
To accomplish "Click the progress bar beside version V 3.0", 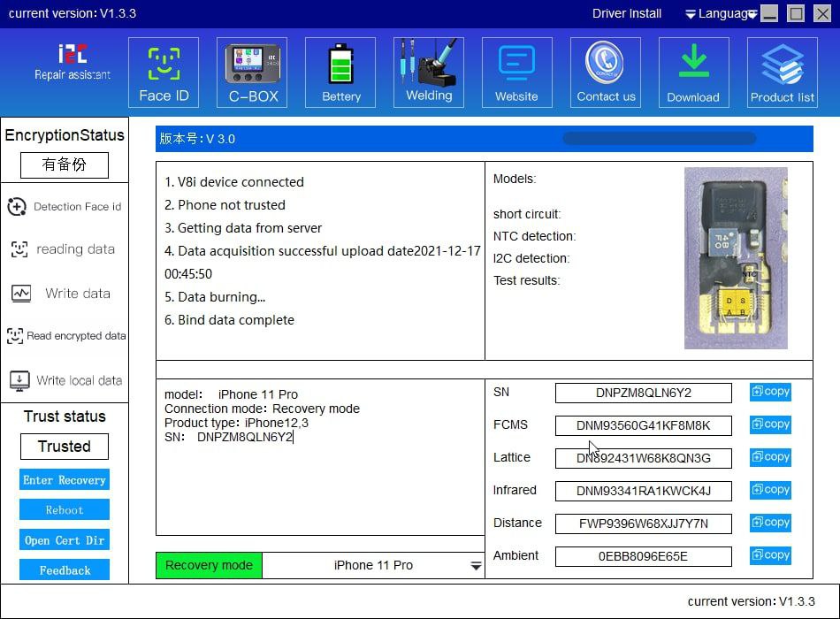I will click(660, 139).
